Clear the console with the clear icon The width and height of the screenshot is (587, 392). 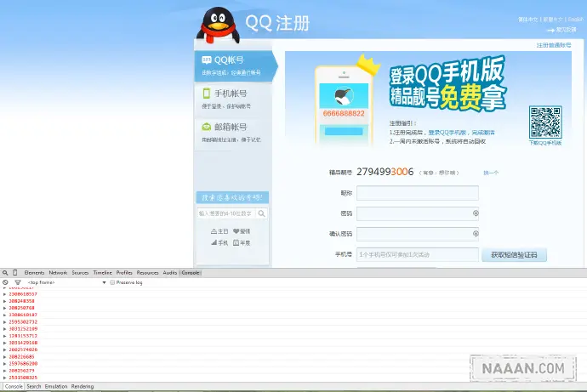click(5, 282)
